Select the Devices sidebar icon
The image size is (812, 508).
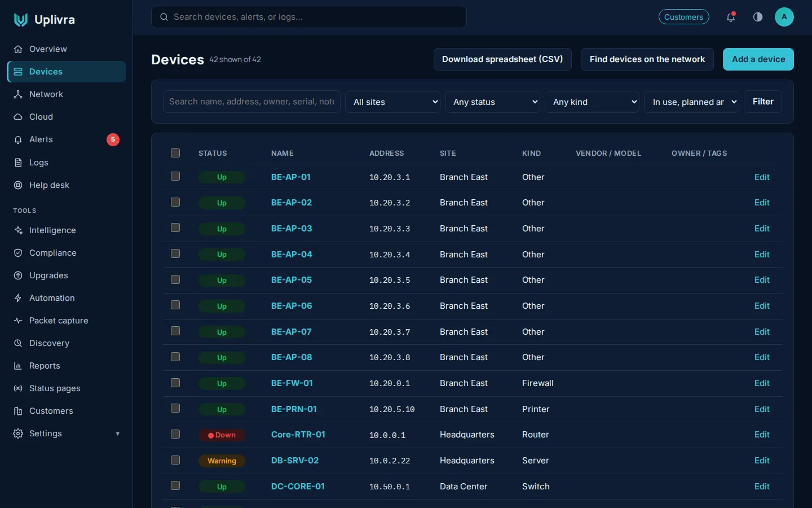pos(18,72)
